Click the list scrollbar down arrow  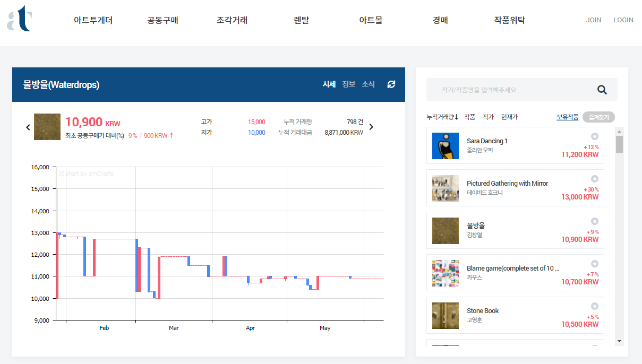(619, 341)
